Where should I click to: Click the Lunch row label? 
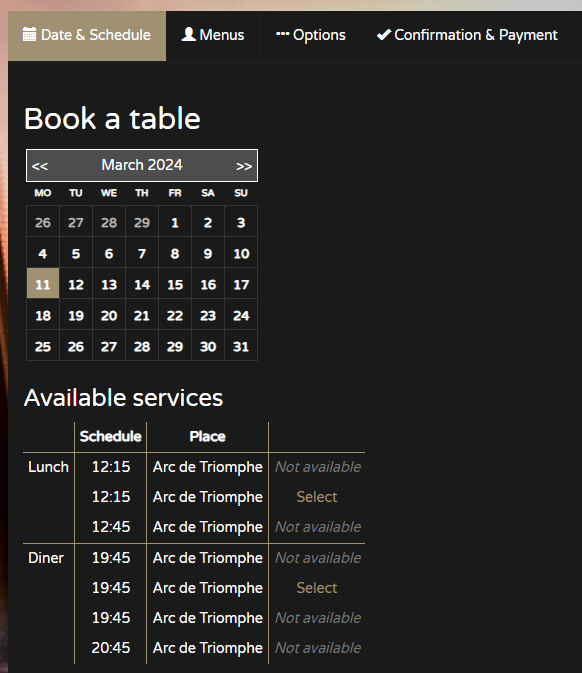pos(48,467)
